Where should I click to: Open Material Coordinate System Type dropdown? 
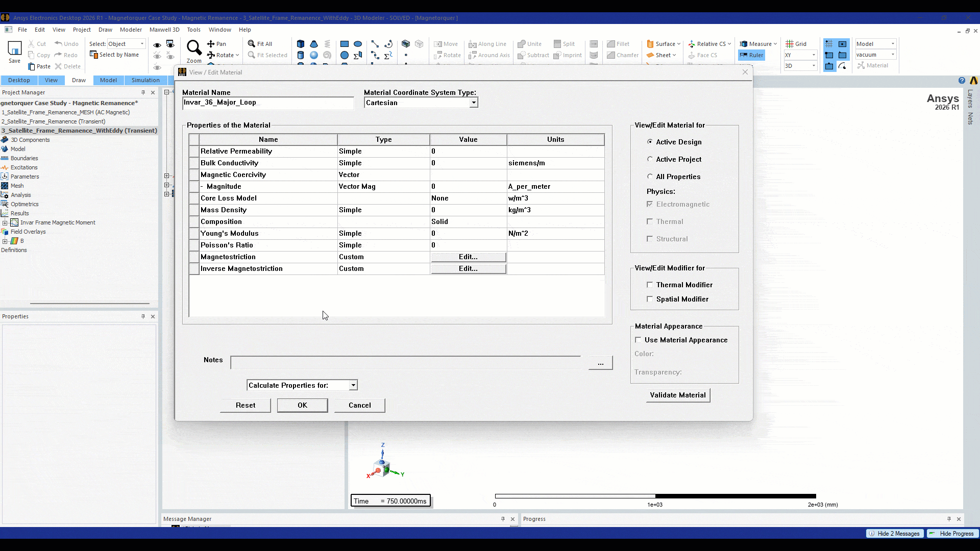474,103
